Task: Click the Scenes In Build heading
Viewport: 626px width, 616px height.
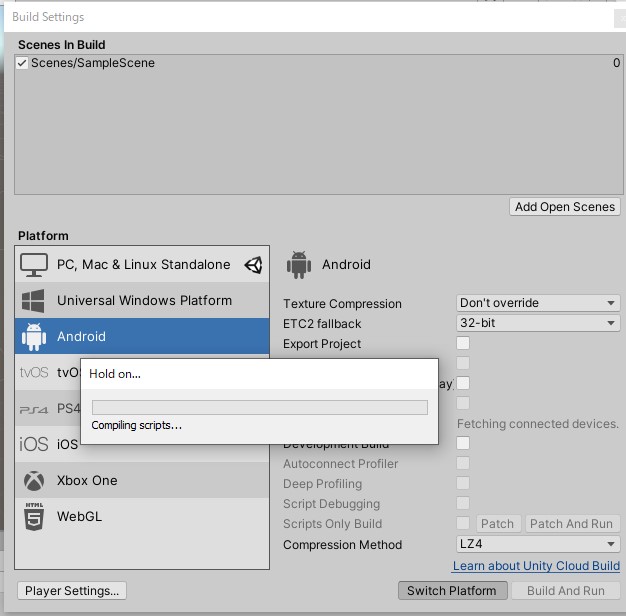Action: (61, 45)
